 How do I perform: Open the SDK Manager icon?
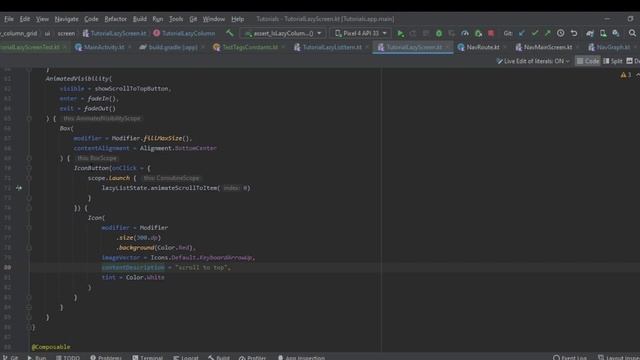(616, 33)
